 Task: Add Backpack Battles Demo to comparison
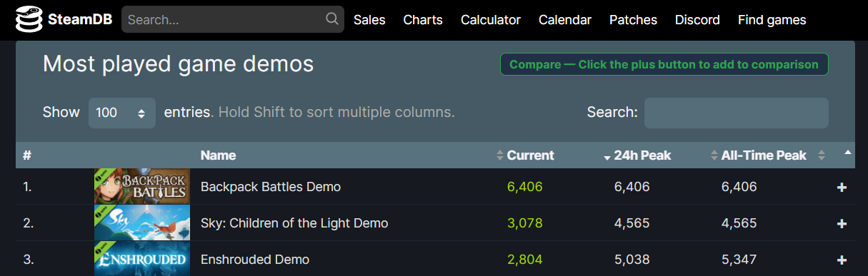pos(842,188)
